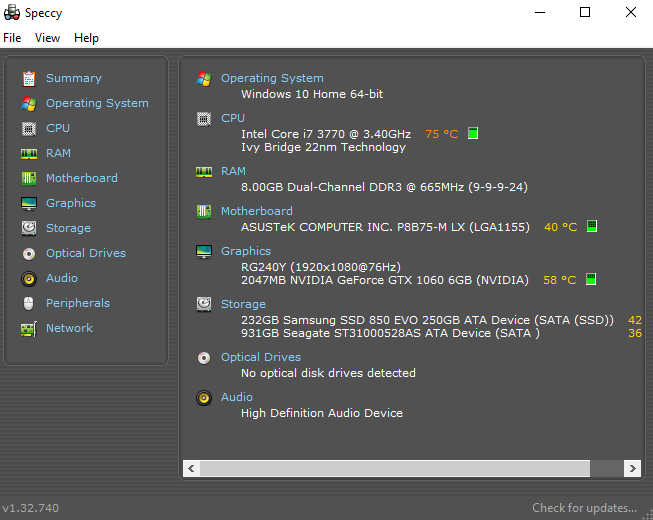Click the Windows flag icon in main panel
This screenshot has height=520, width=653.
204,79
